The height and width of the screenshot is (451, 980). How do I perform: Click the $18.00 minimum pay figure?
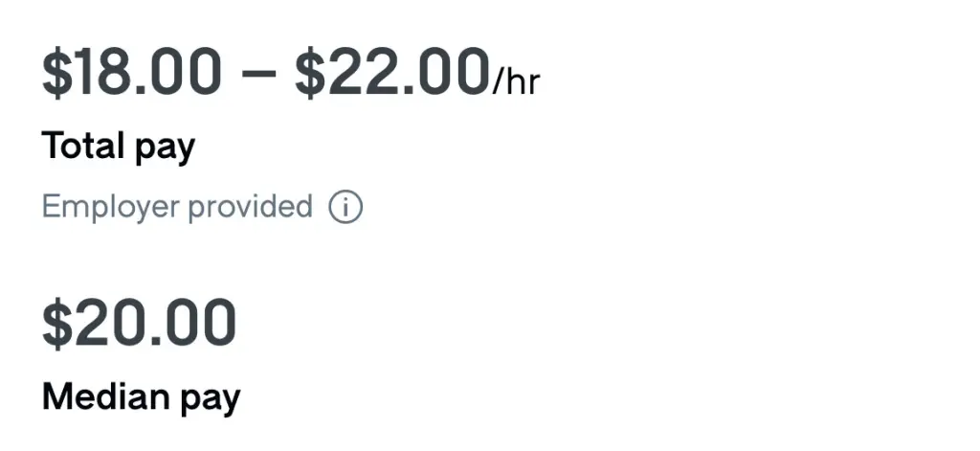point(131,73)
